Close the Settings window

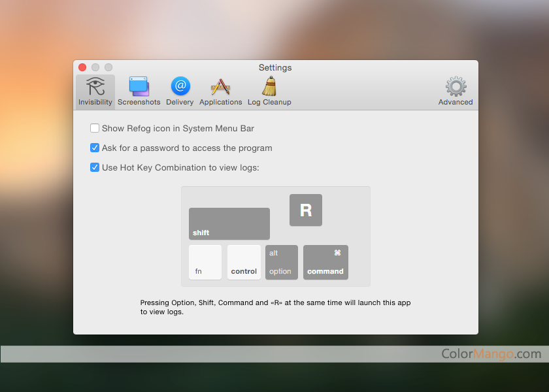click(82, 67)
